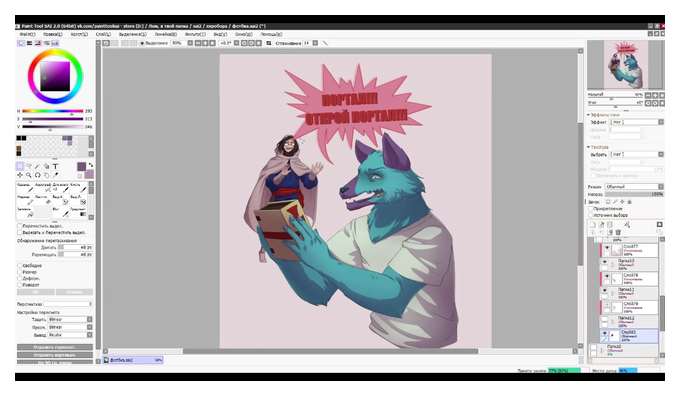Select the Eyedropper color picker tool
The image size is (680, 396).
click(x=56, y=175)
